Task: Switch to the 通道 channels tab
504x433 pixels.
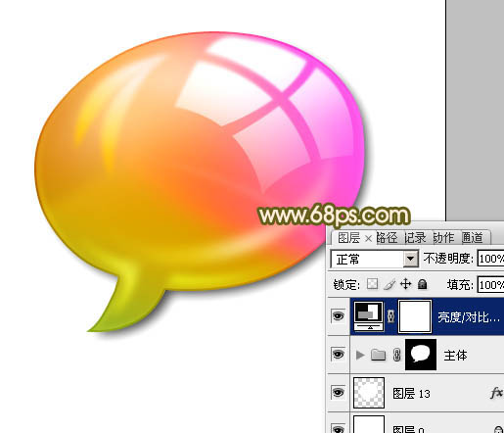Action: tap(473, 238)
